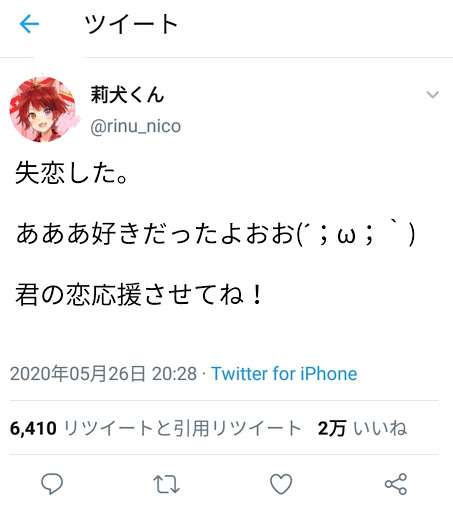Open the Twitter for iPhone source link
Viewport: 453px width, 512px height.
tap(284, 374)
